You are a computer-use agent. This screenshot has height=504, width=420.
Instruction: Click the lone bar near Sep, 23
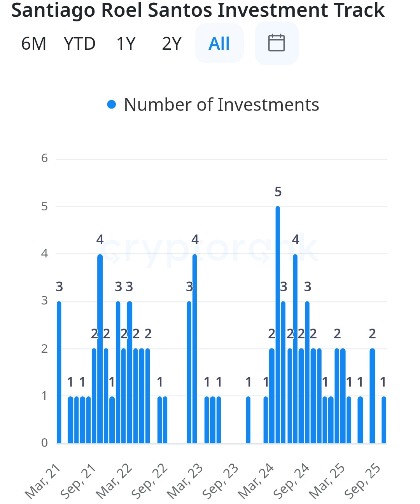[248, 420]
